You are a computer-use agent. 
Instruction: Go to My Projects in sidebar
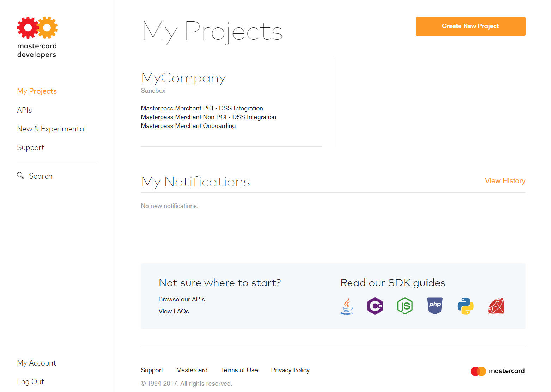tap(37, 91)
